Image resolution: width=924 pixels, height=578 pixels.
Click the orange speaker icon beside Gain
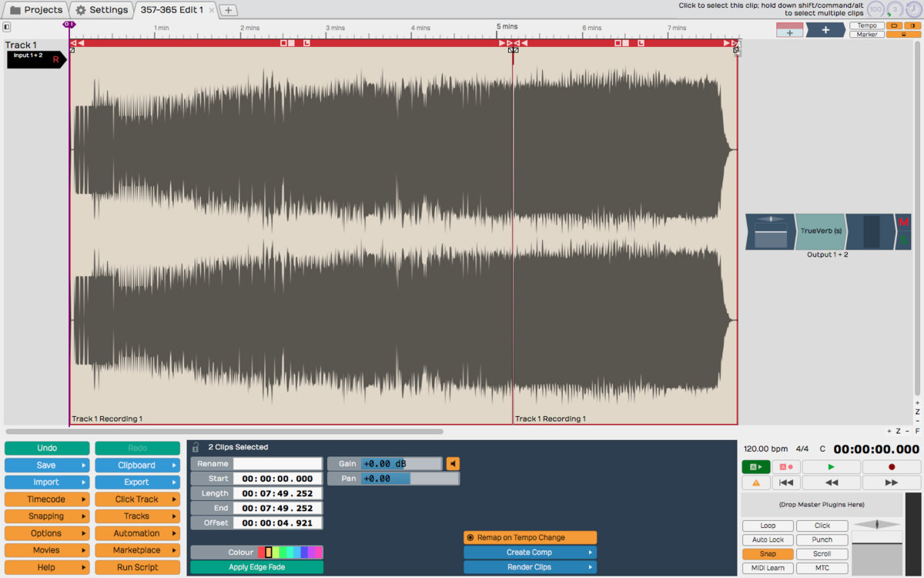(453, 464)
